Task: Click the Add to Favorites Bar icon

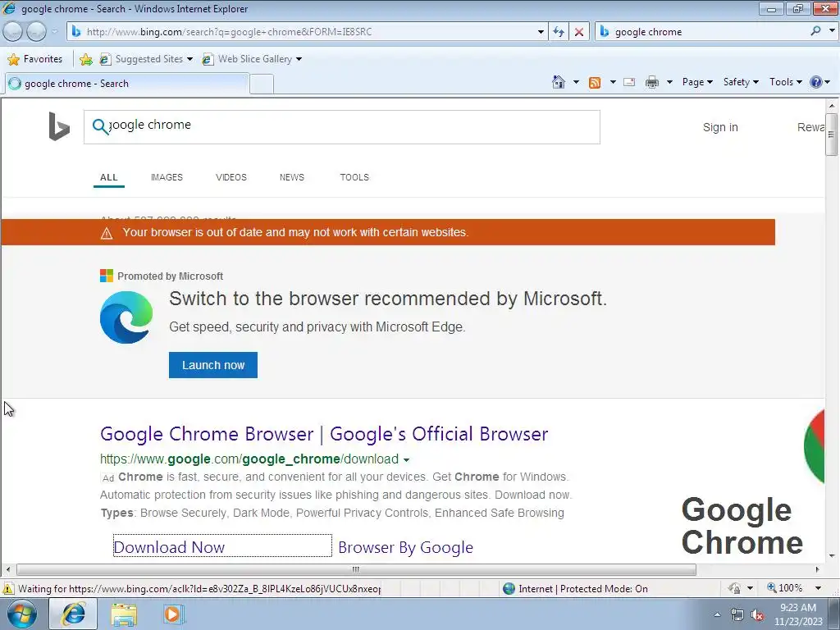Action: click(85, 59)
